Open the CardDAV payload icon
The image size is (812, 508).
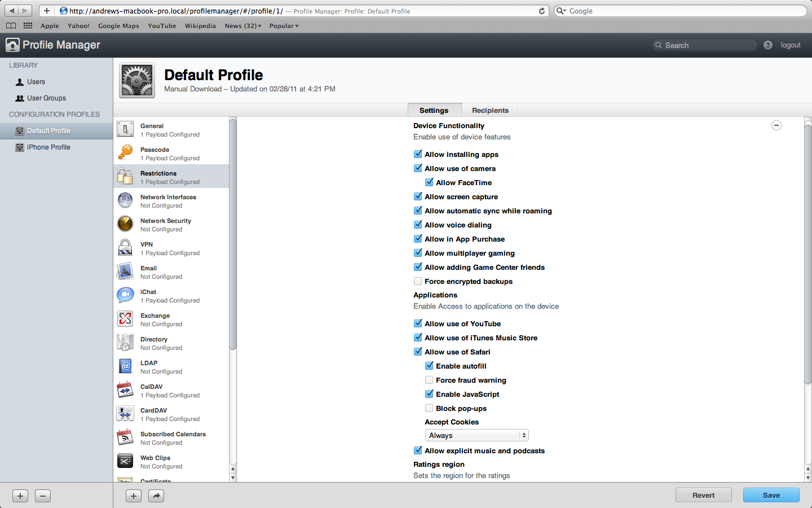point(125,414)
